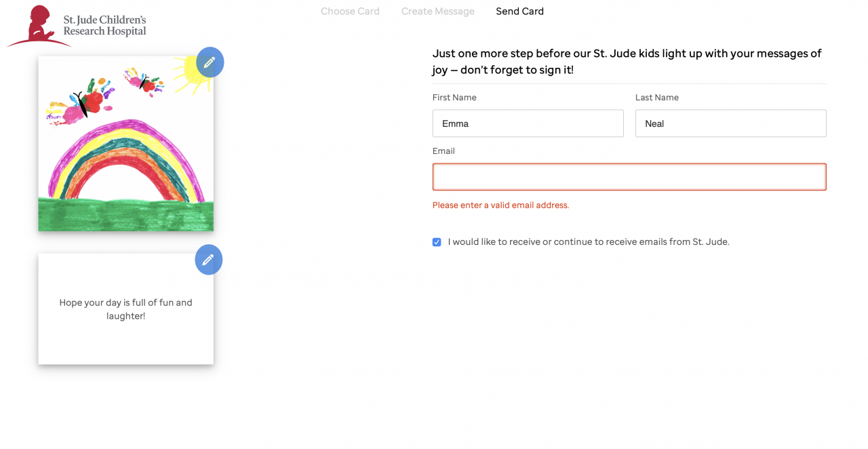The image size is (868, 449).
Task: Click the St. Jude Children's Research Hospital text
Action: 104,26
